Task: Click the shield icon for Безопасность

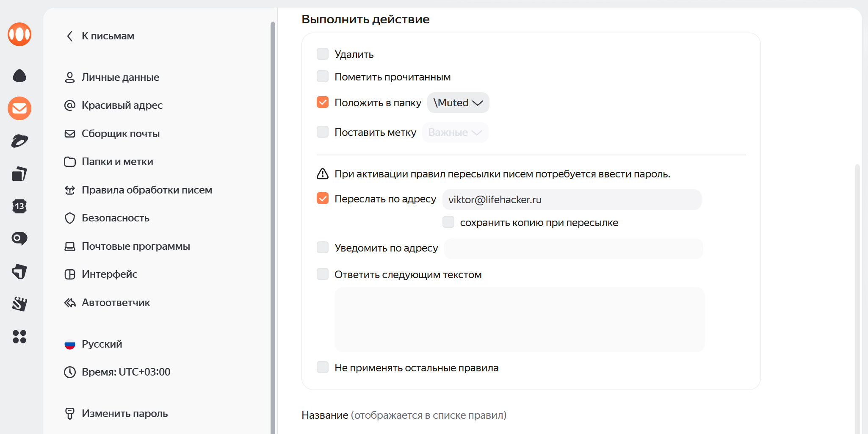Action: [x=70, y=218]
